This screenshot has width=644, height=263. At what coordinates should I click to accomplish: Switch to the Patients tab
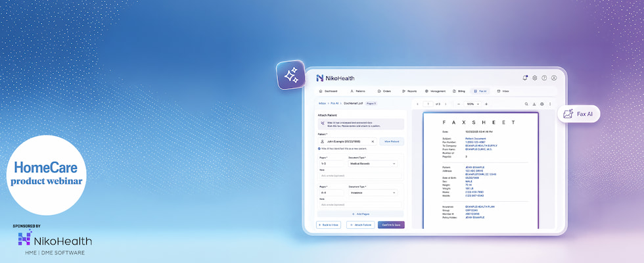[357, 91]
